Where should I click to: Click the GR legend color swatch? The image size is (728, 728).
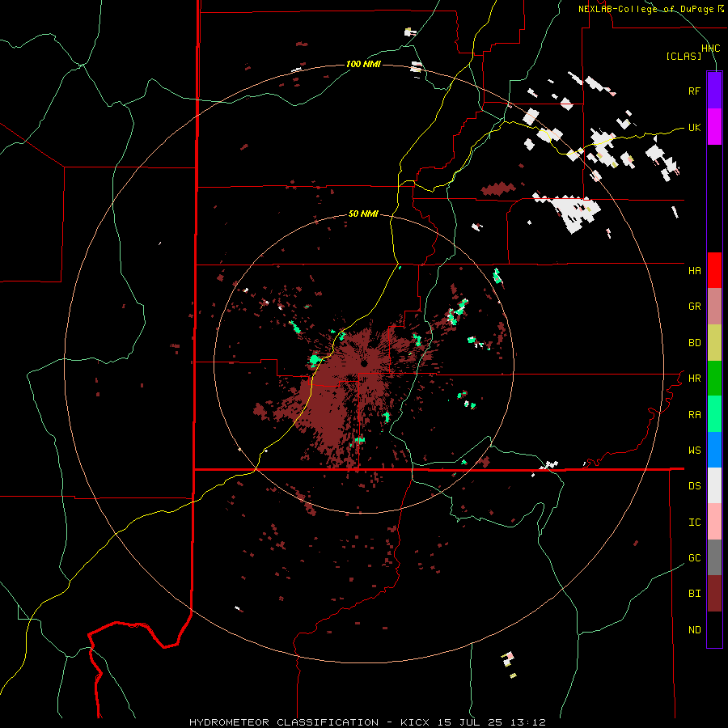pyautogui.click(x=714, y=307)
